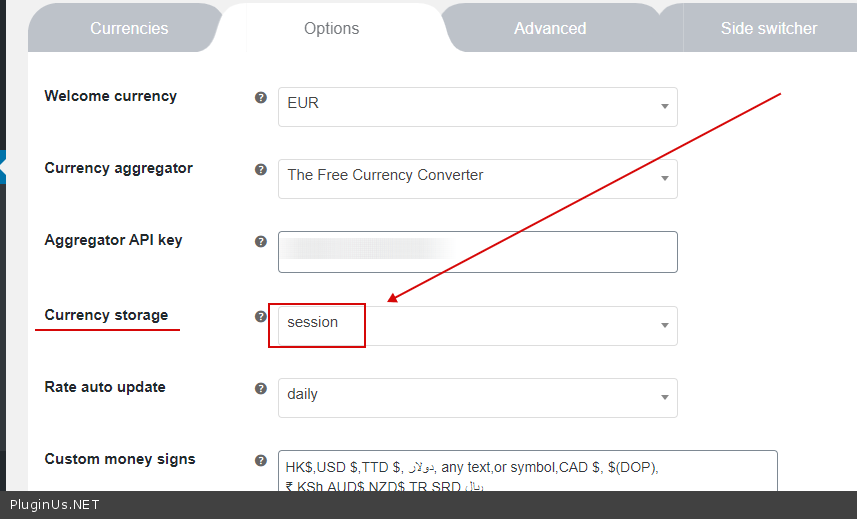
Task: Click the Currency storage label
Action: coord(106,315)
